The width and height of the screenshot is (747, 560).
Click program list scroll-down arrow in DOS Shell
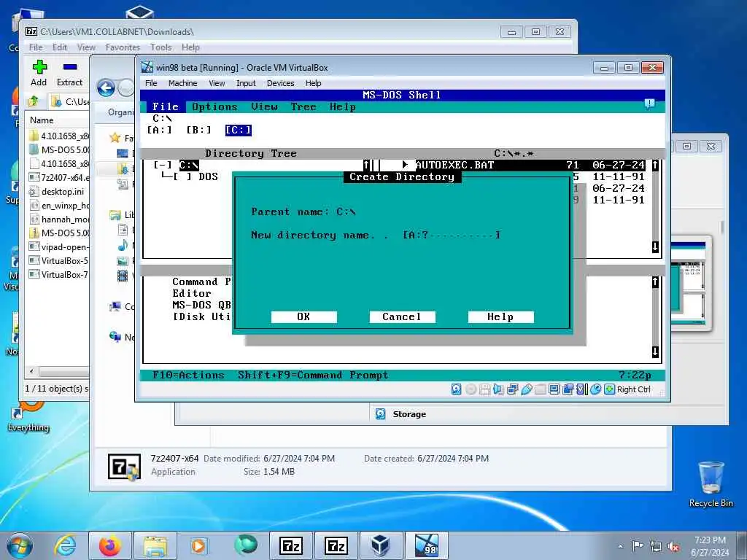[656, 352]
